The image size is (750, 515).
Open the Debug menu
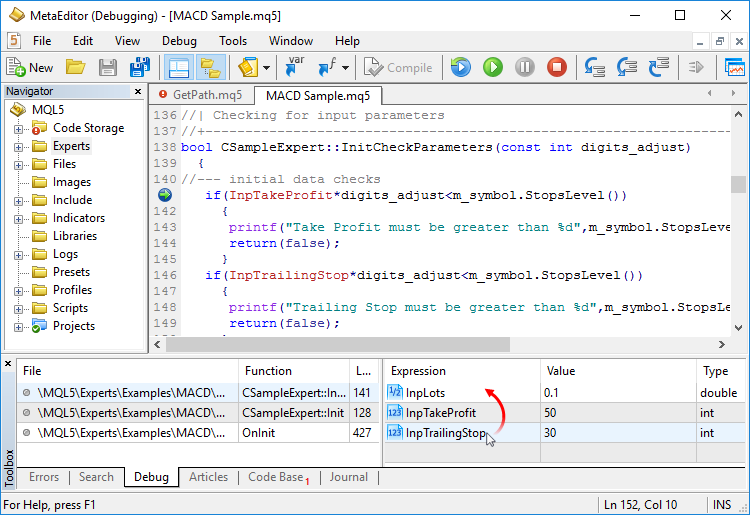pyautogui.click(x=179, y=41)
